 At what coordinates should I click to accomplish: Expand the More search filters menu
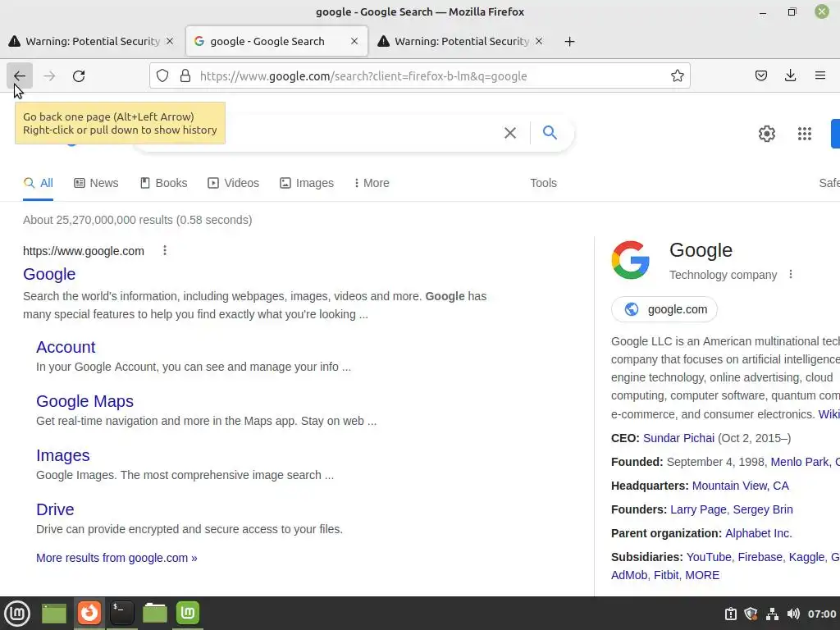tap(372, 183)
